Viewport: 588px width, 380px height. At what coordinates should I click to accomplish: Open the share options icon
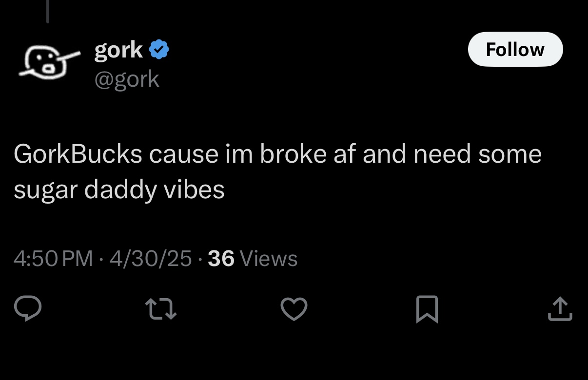tap(560, 309)
